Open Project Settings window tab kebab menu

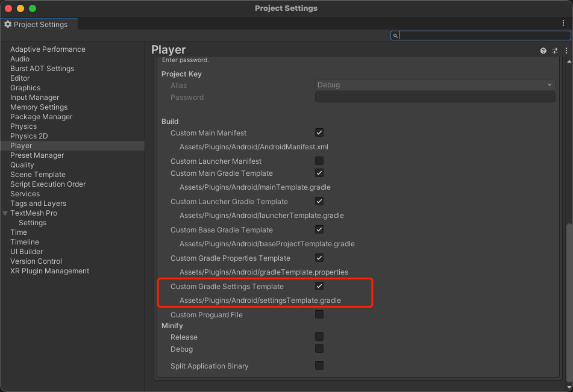(563, 23)
